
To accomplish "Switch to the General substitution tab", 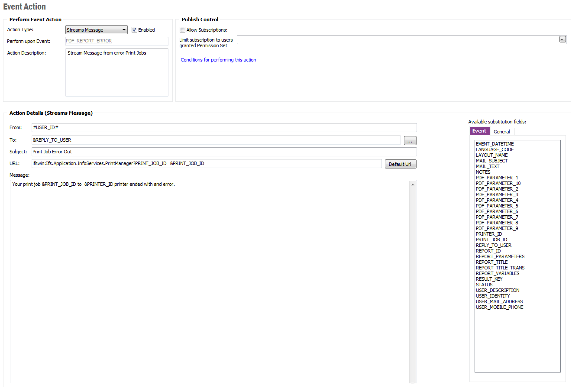I will coord(501,132).
